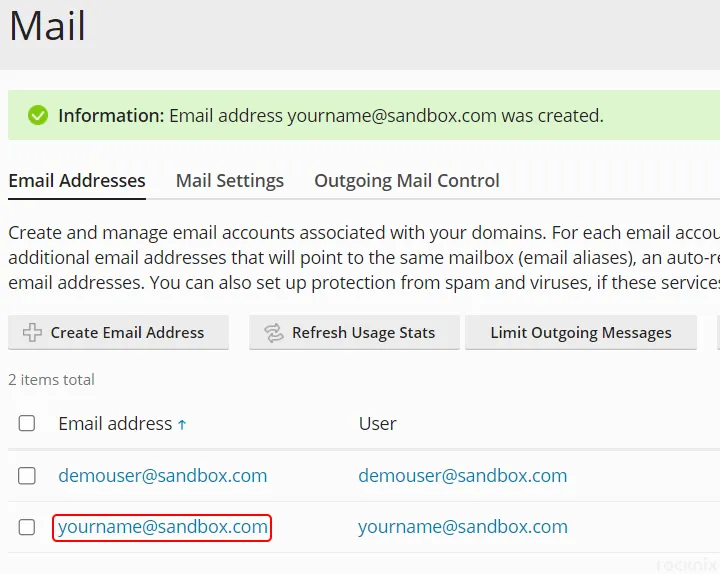720x574 pixels.
Task: Select the checkbox next to yourname@sandbox.com
Action: tap(27, 527)
